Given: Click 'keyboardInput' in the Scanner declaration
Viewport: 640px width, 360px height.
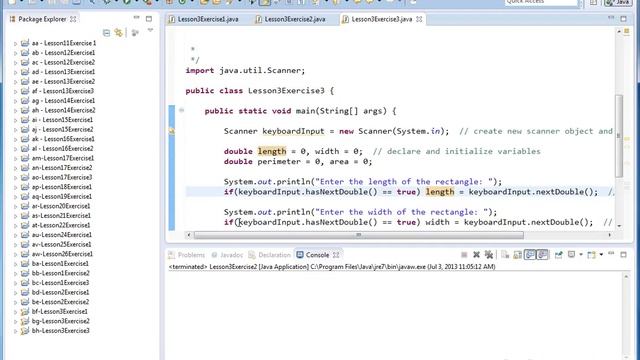Looking at the screenshot, I should pos(293,131).
